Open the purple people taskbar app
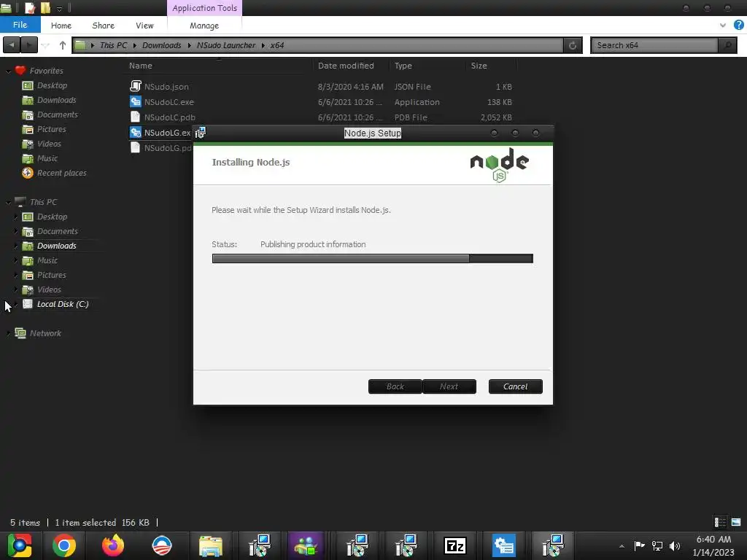 click(306, 545)
